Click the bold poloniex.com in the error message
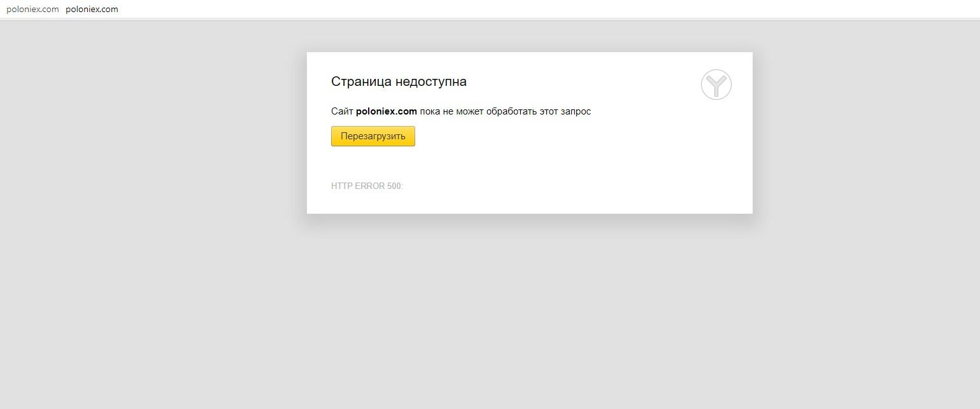 click(x=387, y=111)
